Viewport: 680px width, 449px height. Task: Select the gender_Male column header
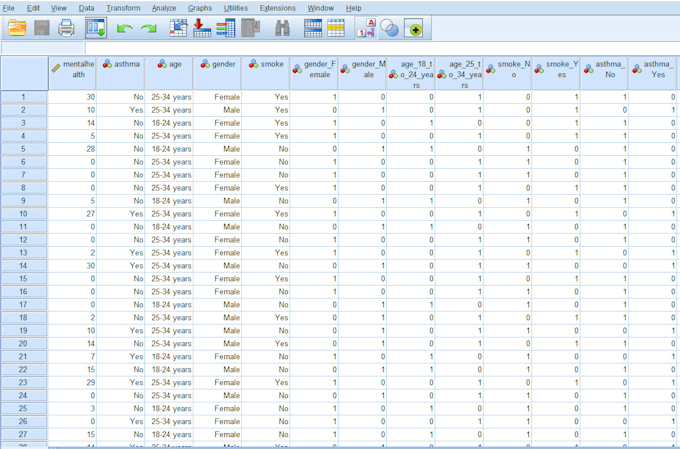tap(363, 73)
